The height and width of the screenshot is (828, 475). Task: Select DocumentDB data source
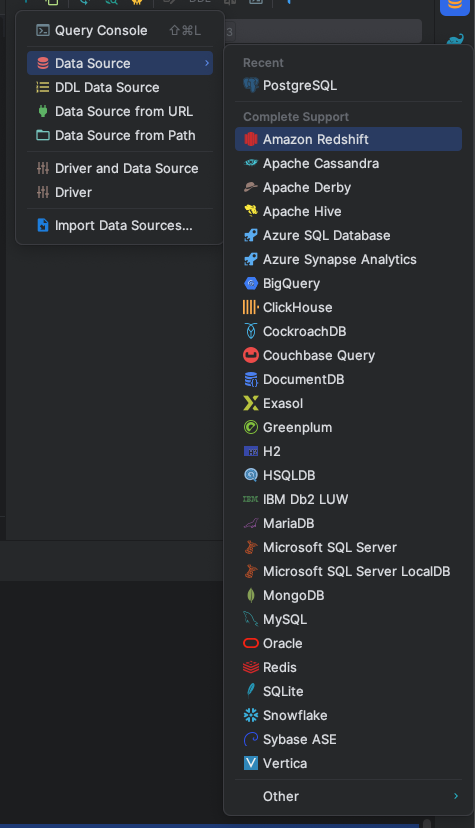[x=348, y=379]
